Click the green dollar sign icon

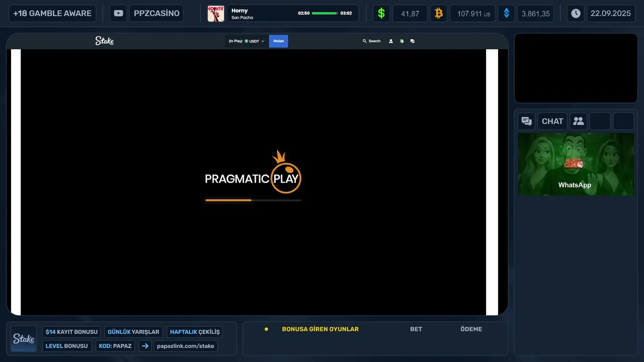(381, 14)
